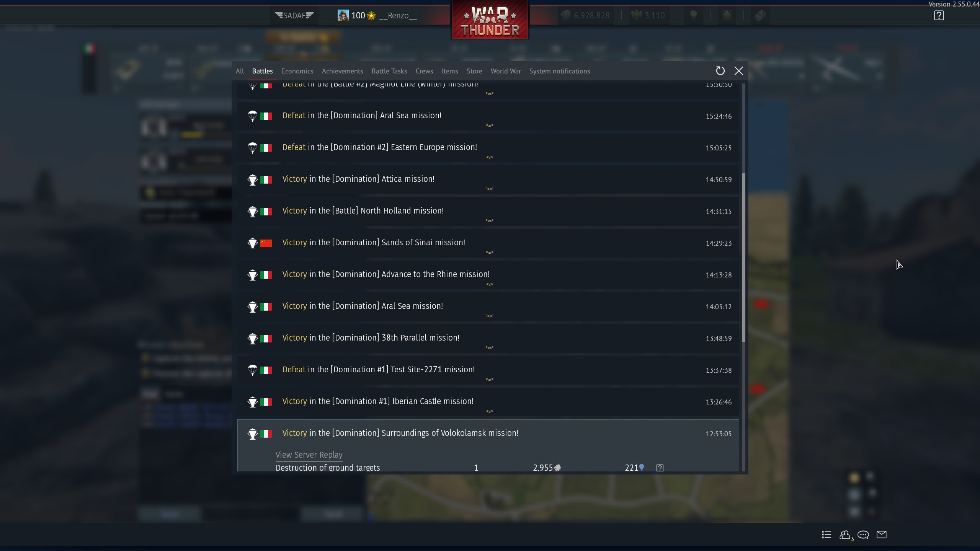Expand the 38th Parallel mission details

[488, 339]
